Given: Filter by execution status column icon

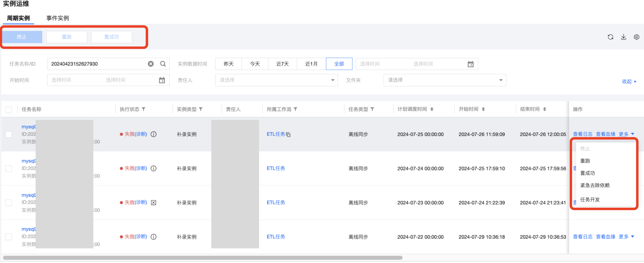Looking at the screenshot, I should click(x=144, y=109).
